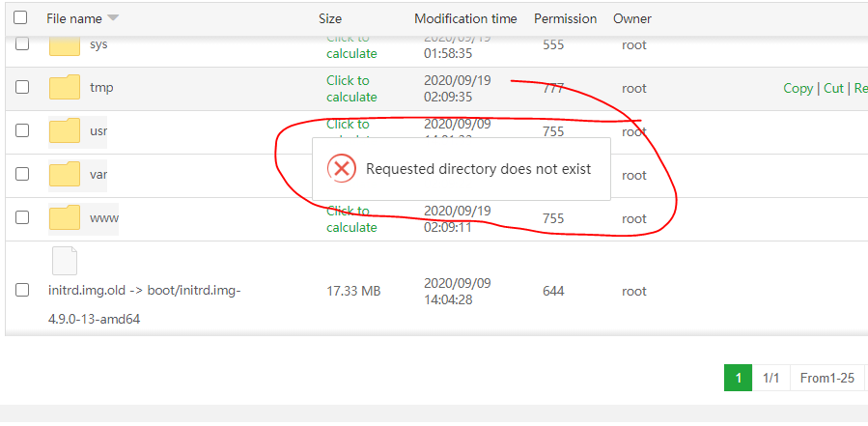This screenshot has width=868, height=426.
Task: Sort by File name using the arrow
Action: [x=113, y=18]
